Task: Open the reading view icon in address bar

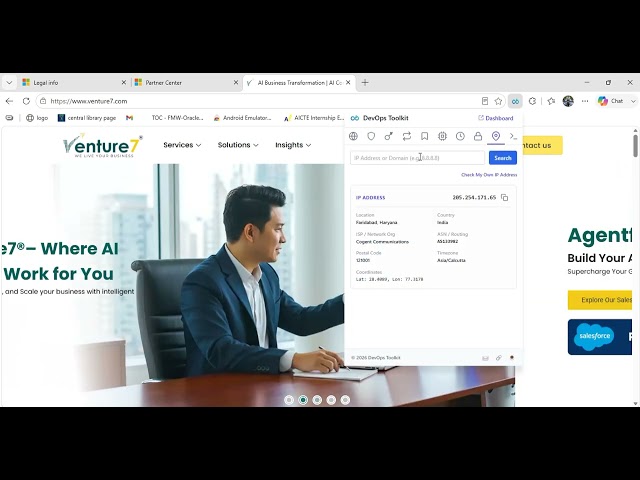Action: click(485, 101)
